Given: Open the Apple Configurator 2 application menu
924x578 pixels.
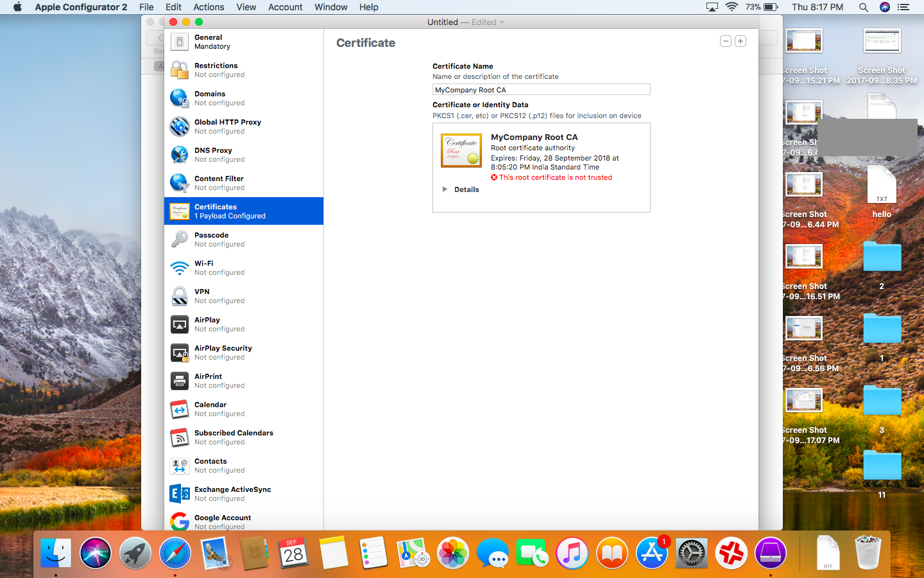Looking at the screenshot, I should coord(81,7).
